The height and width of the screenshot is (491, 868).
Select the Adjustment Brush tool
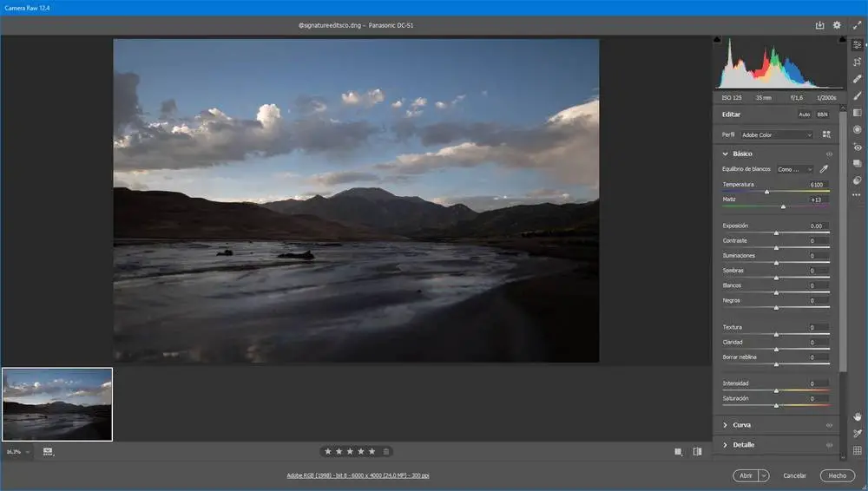(857, 95)
